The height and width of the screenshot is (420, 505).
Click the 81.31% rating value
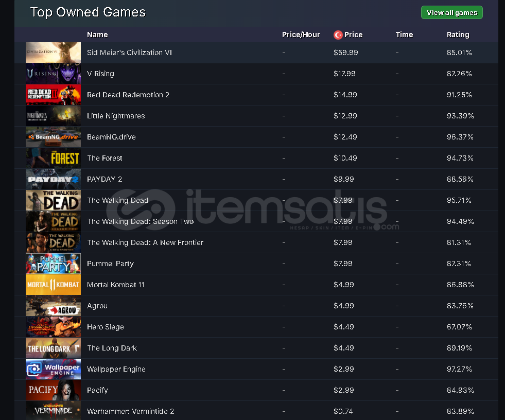459,242
